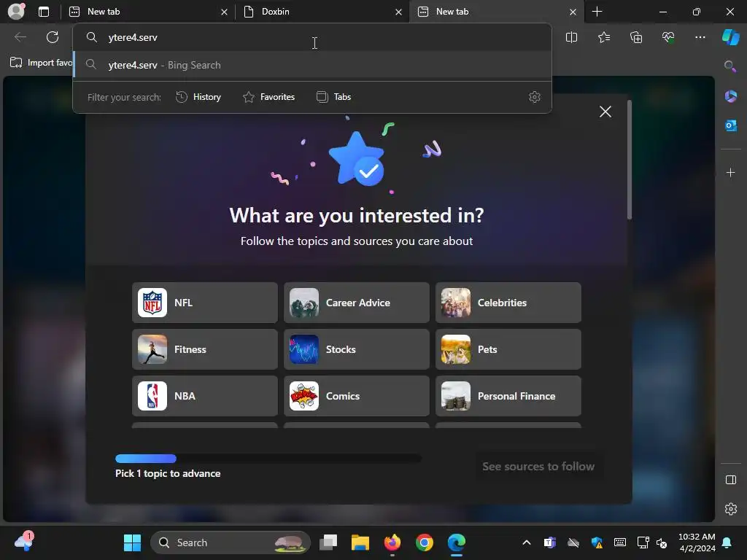The width and height of the screenshot is (747, 560).
Task: Select the NFL topic
Action: tap(205, 303)
